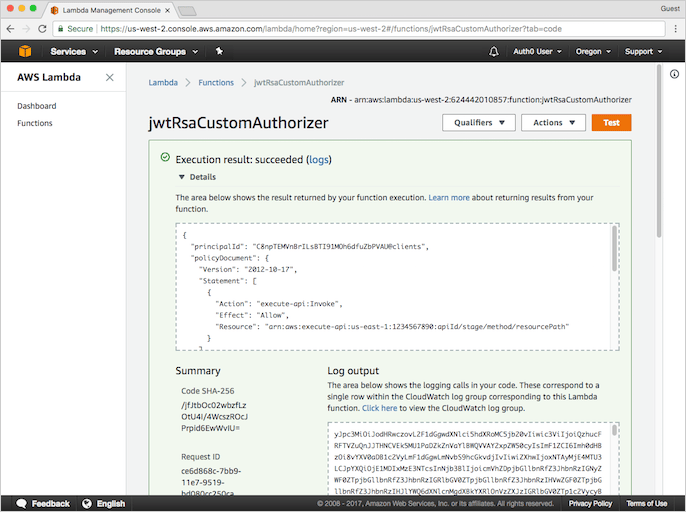
Task: Click the Request ID label
Action: pyautogui.click(x=200, y=457)
